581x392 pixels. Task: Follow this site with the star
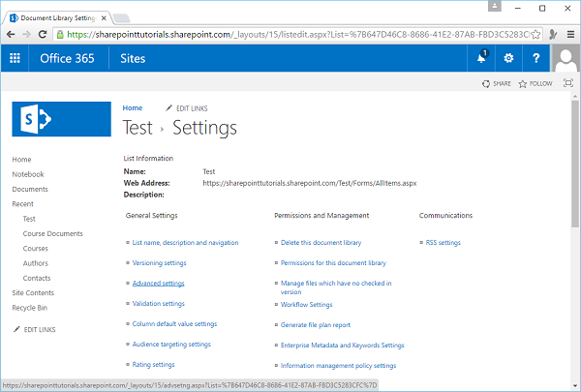click(535, 84)
